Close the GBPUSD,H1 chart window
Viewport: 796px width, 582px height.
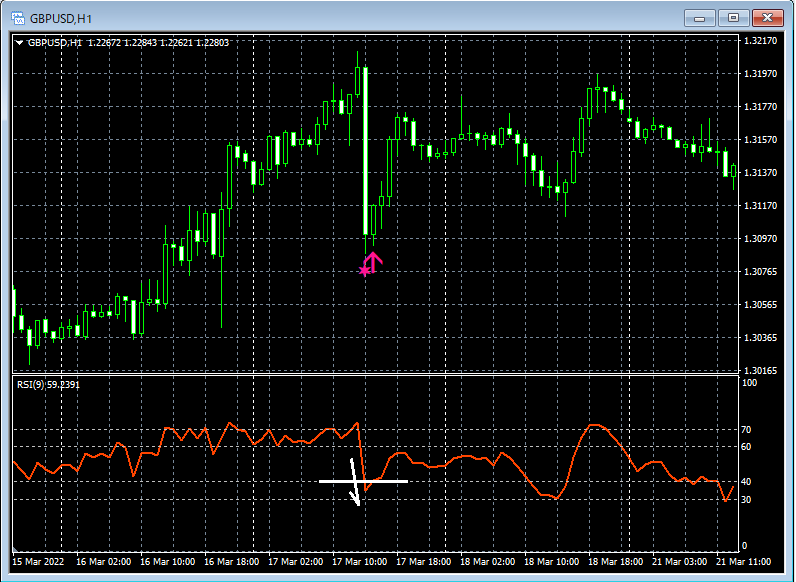click(x=767, y=18)
